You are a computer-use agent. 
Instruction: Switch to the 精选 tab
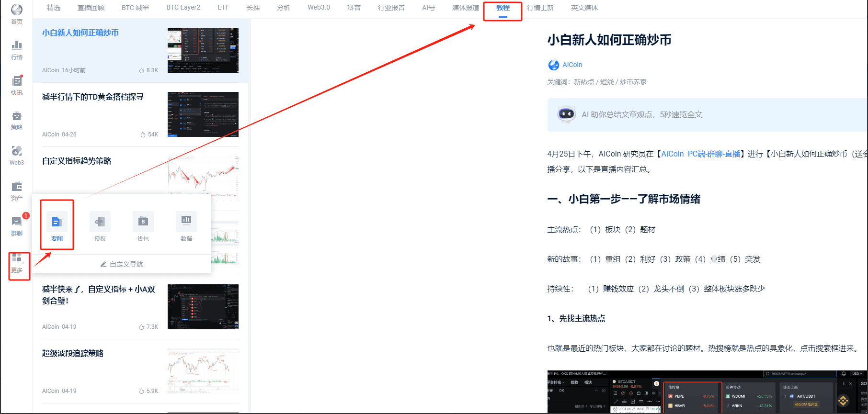point(54,8)
